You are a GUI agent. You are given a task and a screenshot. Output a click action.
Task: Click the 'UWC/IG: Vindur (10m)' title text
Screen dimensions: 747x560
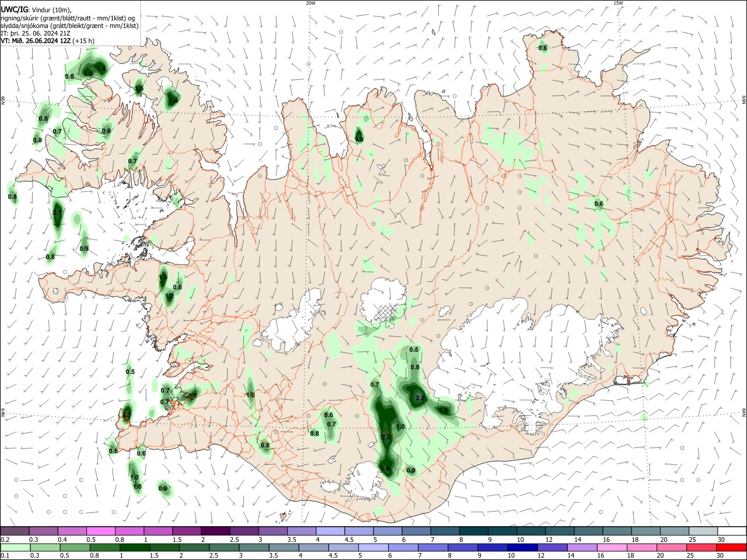36,10
